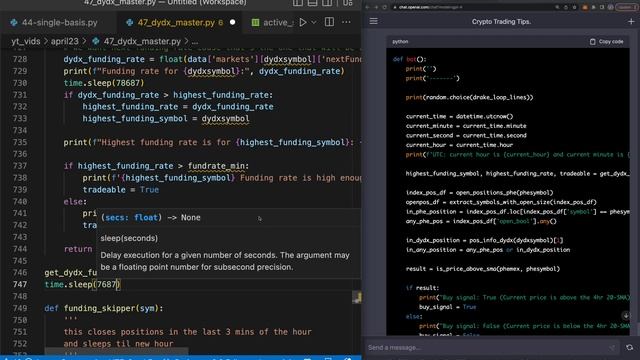
Task: Open the browser extensions puzzle icon
Action: 593,7
